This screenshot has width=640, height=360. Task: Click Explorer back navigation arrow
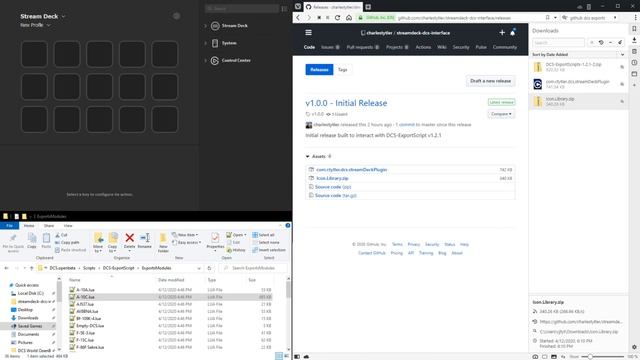[7, 268]
